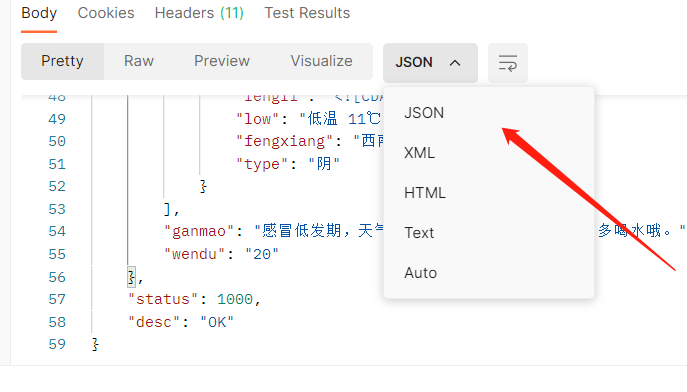Click the "低温 11℃" value text

[x=340, y=119]
